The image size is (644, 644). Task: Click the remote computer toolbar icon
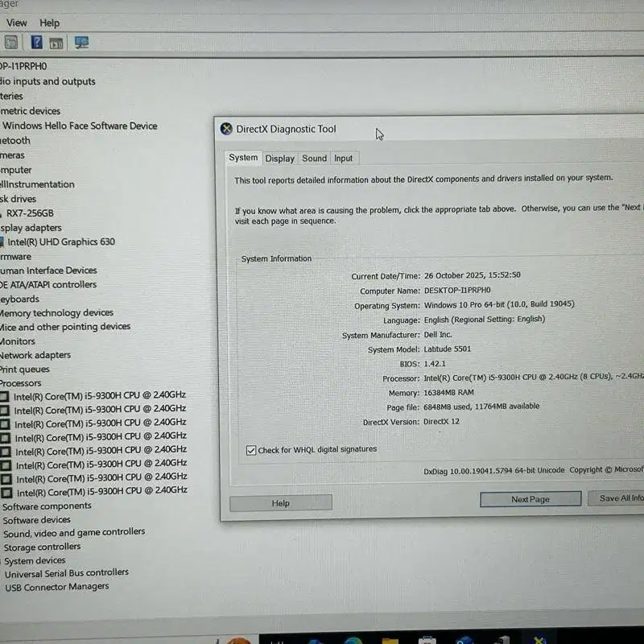[x=80, y=41]
